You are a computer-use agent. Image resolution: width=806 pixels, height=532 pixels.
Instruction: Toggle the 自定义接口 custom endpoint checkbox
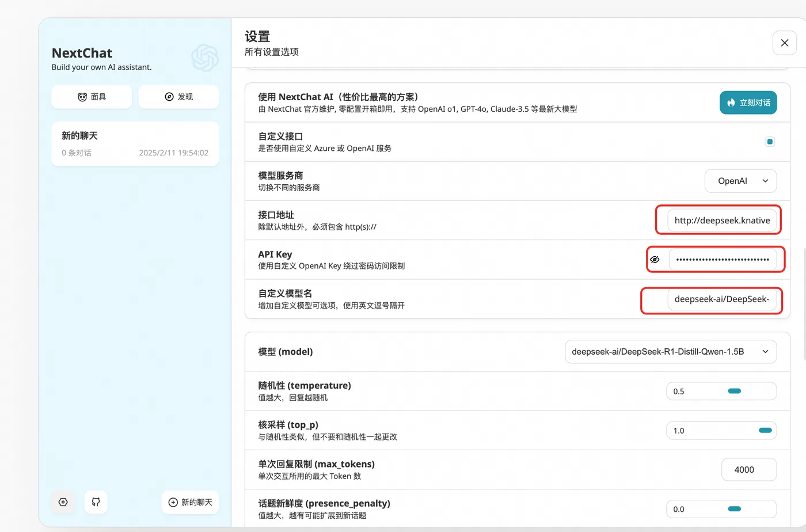[770, 142]
